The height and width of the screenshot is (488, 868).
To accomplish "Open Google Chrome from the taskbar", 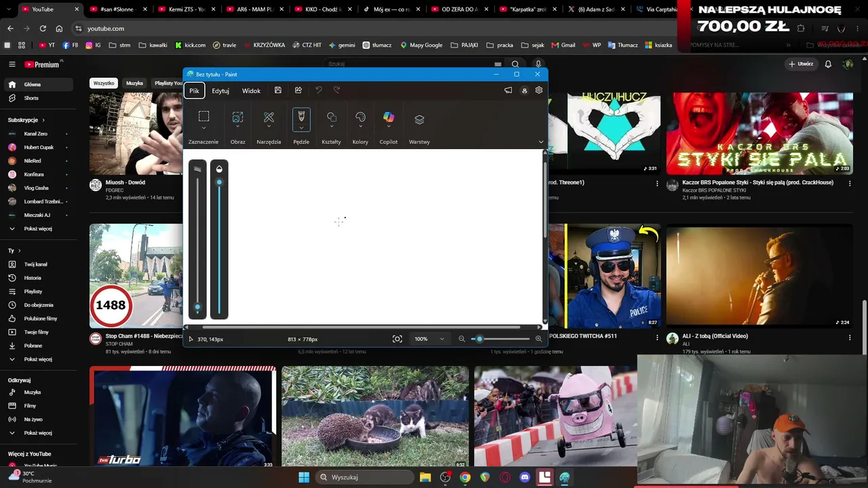I will coord(465,477).
